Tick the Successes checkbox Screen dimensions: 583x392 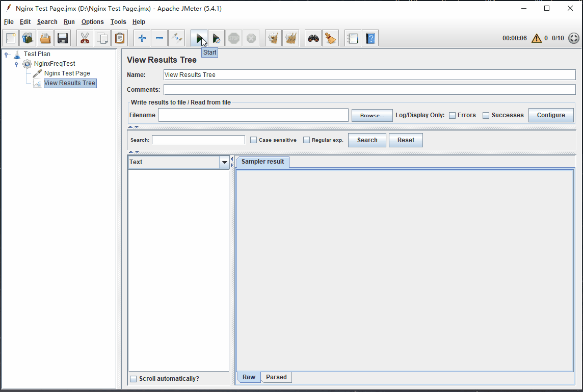point(486,116)
